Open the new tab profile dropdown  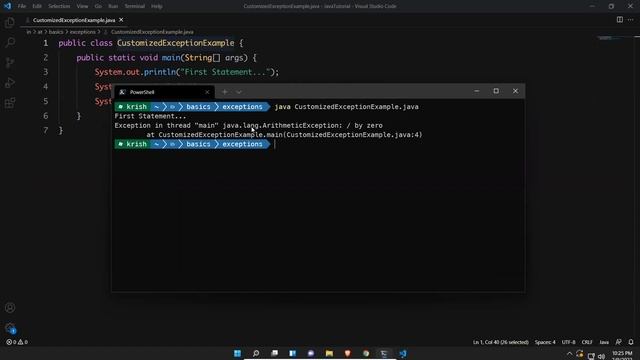(239, 92)
